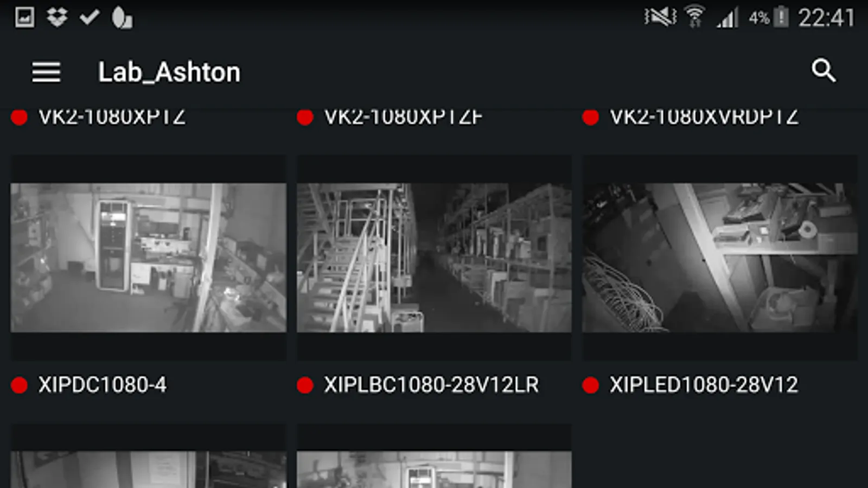This screenshot has height=488, width=868.
Task: Tap the Lab_Ashton site title
Action: tap(169, 72)
